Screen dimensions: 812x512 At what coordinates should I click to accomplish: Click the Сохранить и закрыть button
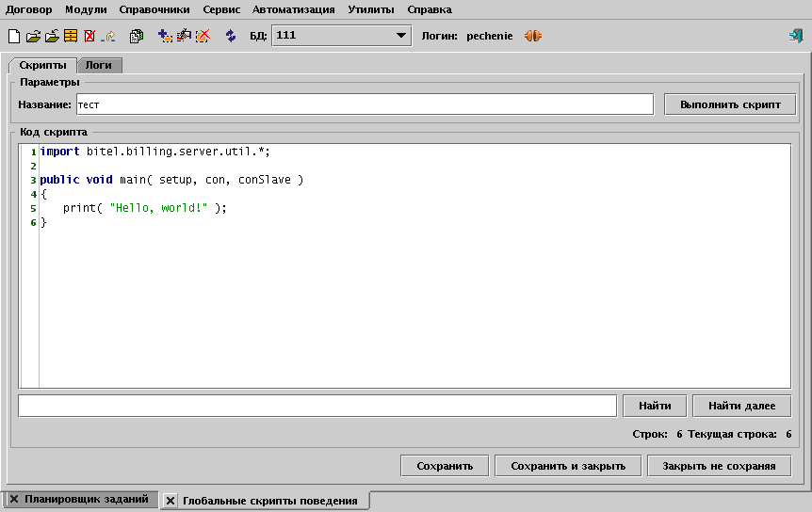[x=567, y=466]
